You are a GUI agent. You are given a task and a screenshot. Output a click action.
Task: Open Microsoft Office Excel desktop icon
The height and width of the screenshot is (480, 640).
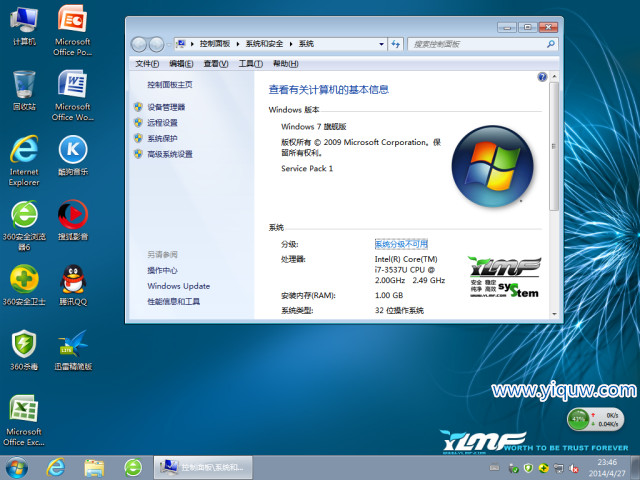pyautogui.click(x=25, y=410)
